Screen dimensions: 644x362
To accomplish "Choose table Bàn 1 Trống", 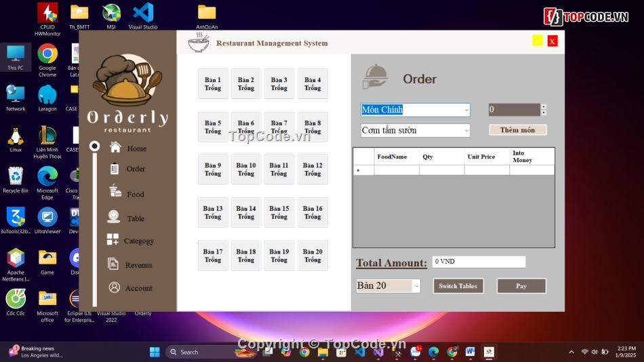I will (213, 84).
